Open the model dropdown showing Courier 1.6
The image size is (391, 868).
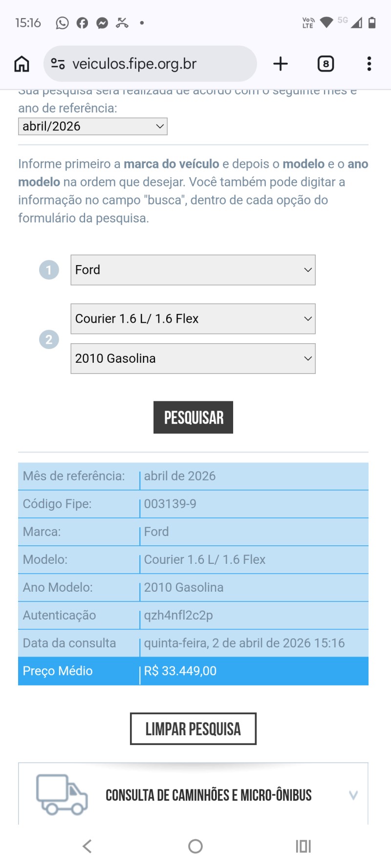(x=193, y=318)
